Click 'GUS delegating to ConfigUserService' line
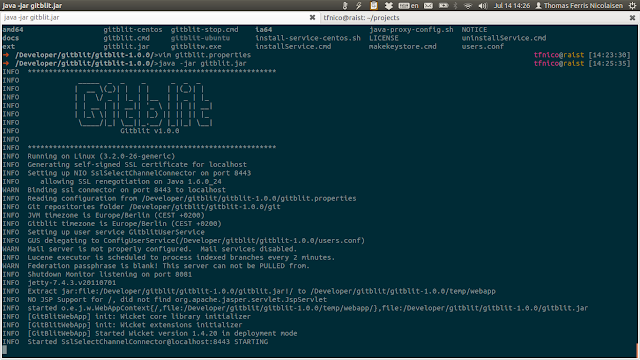Screen dimensions: 640x360 196,240
